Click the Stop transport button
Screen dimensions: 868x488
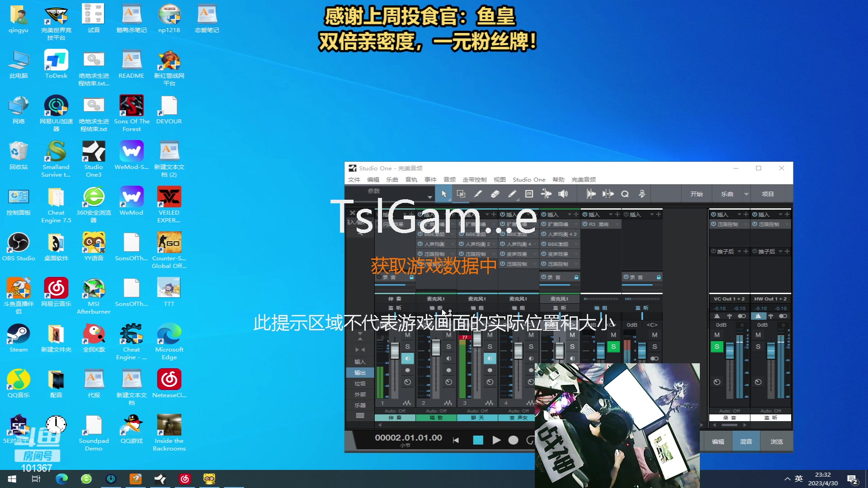[x=478, y=440]
